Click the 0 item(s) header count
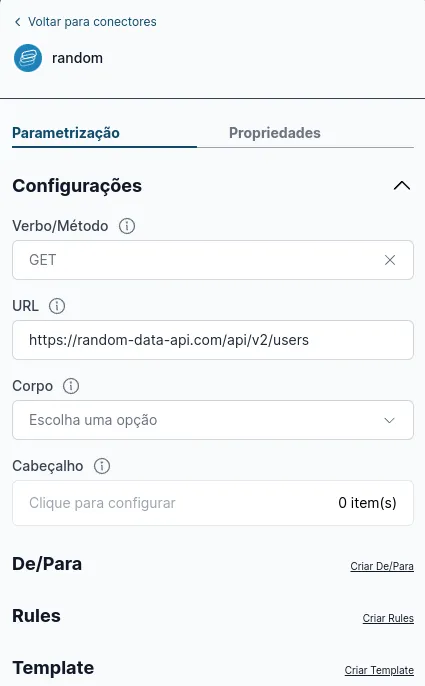The height and width of the screenshot is (686, 425). pyautogui.click(x=367, y=503)
